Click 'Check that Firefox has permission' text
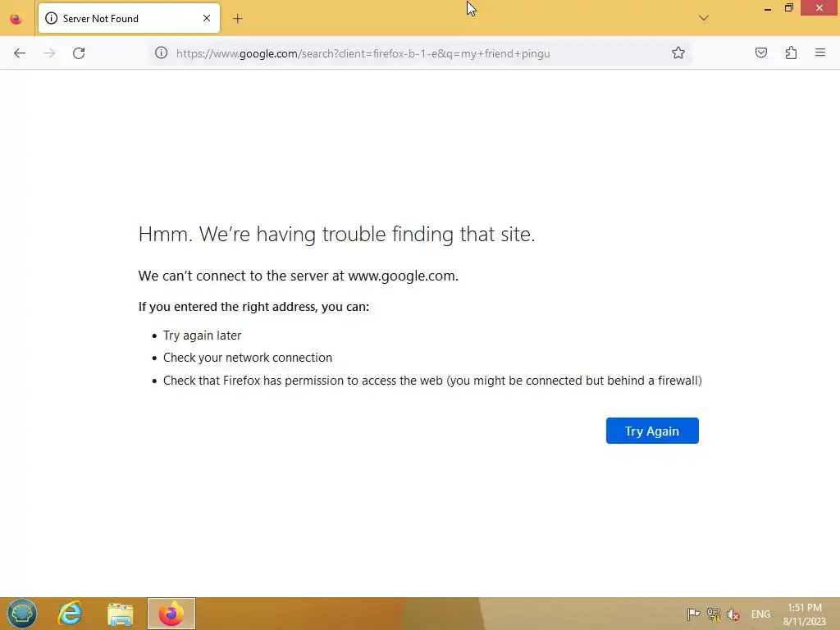 (432, 381)
